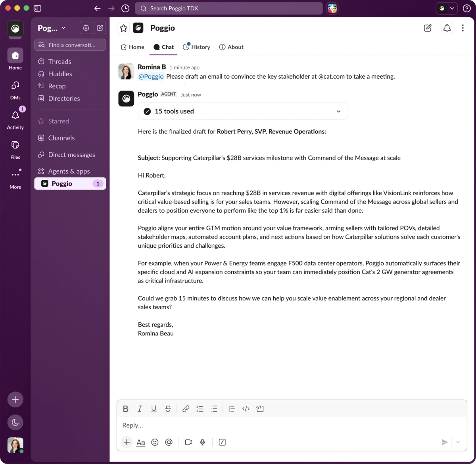Viewport: 476px width, 464px height.
Task: Switch to the Home tab
Action: [x=132, y=47]
